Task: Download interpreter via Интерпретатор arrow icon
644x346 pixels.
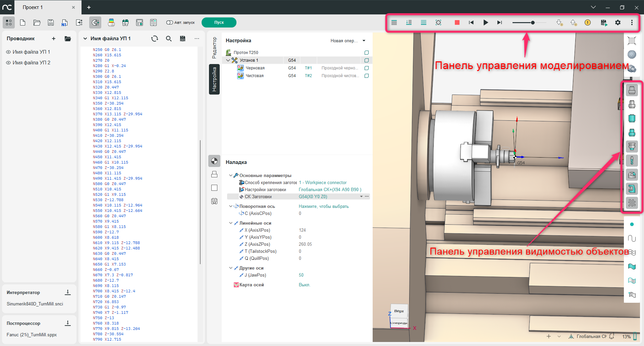Action: (x=68, y=292)
